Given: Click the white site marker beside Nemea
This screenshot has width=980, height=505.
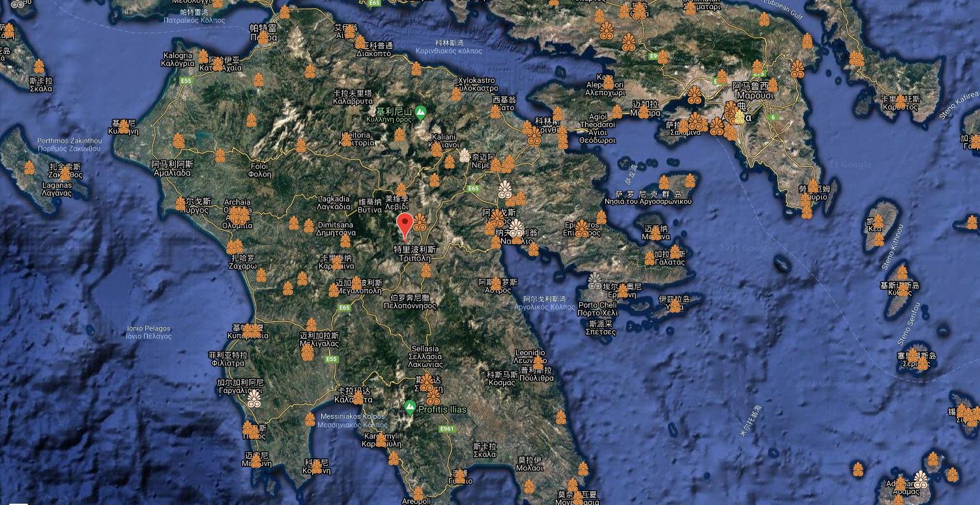Looking at the screenshot, I should pyautogui.click(x=464, y=155).
